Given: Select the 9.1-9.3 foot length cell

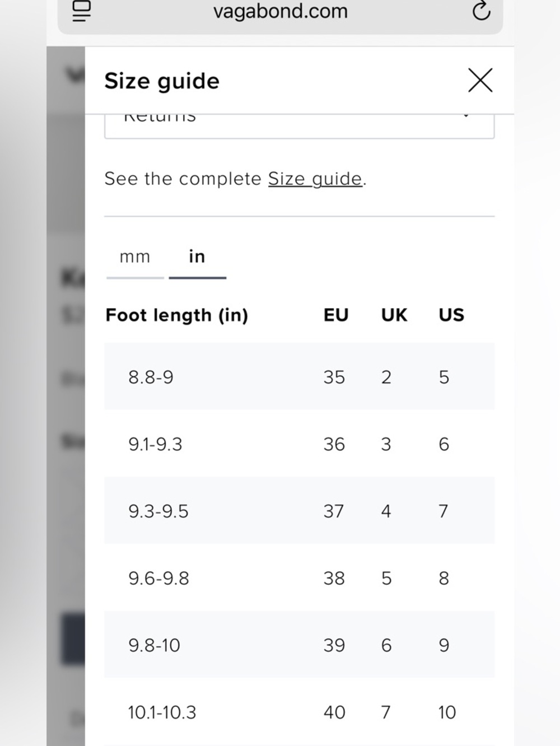Looking at the screenshot, I should coord(155,444).
